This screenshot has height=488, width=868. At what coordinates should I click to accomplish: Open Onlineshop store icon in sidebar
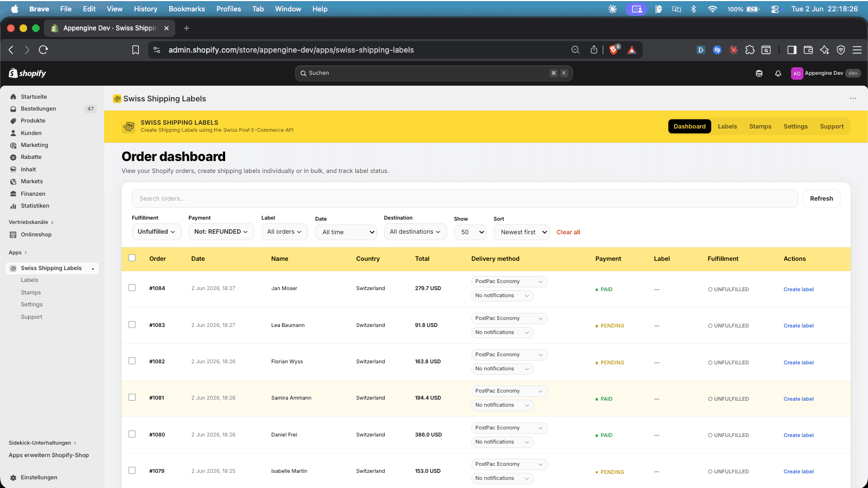click(13, 235)
